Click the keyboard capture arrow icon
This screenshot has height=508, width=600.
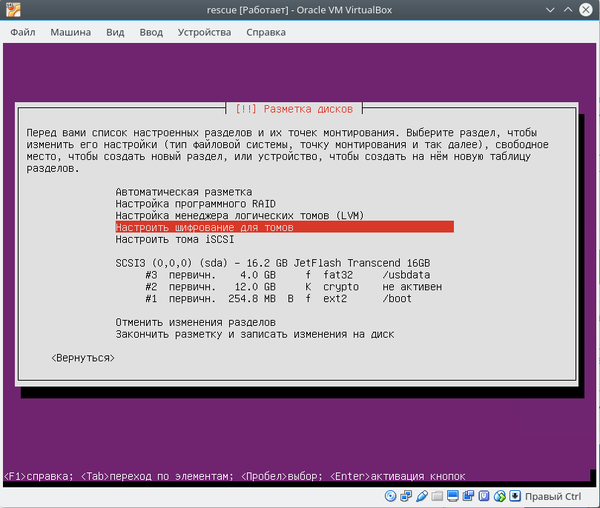515,496
